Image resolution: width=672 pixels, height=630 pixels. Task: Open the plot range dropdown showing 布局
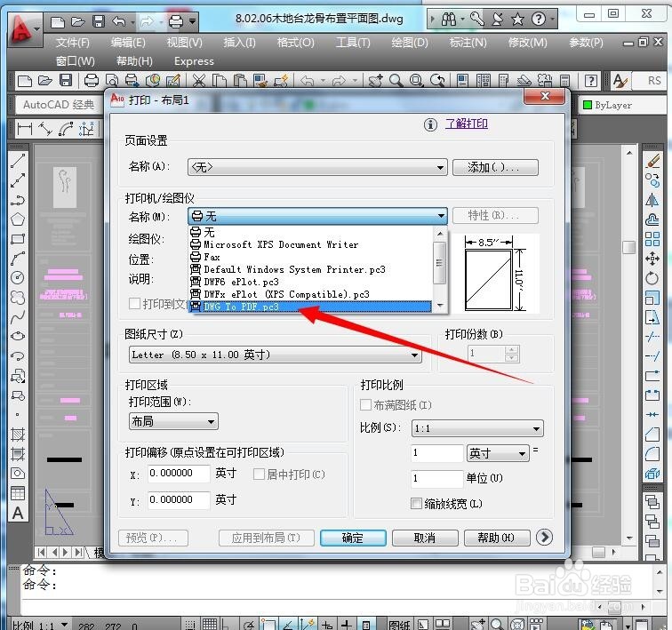[173, 421]
